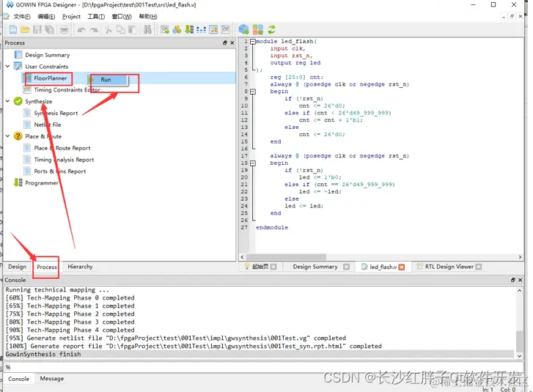The image size is (533, 392).
Task: Click the question mark icon beside Place & Route
Action: 18,136
